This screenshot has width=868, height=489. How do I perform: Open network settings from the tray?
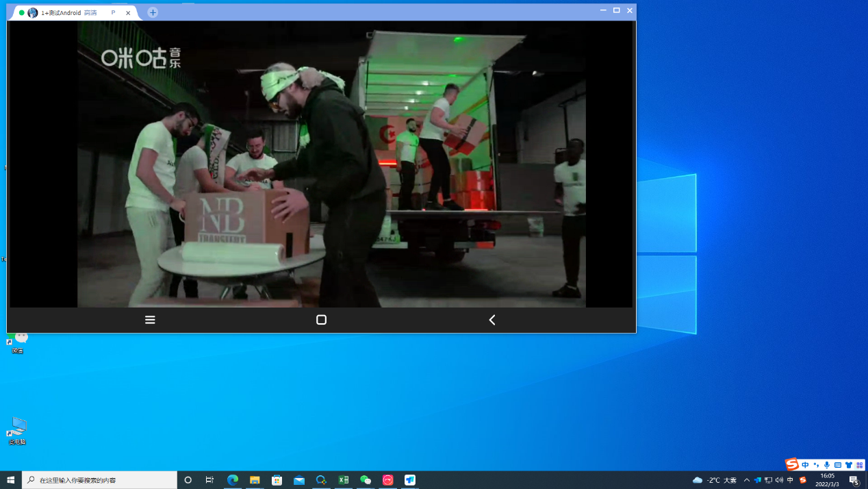click(769, 480)
